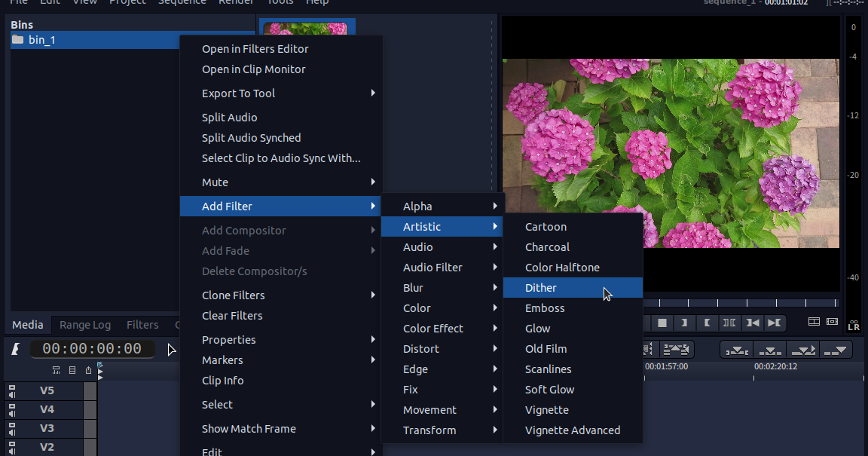868x456 pixels.
Task: Click the resync/split tracks icon beside edit buttons
Action: tap(676, 350)
